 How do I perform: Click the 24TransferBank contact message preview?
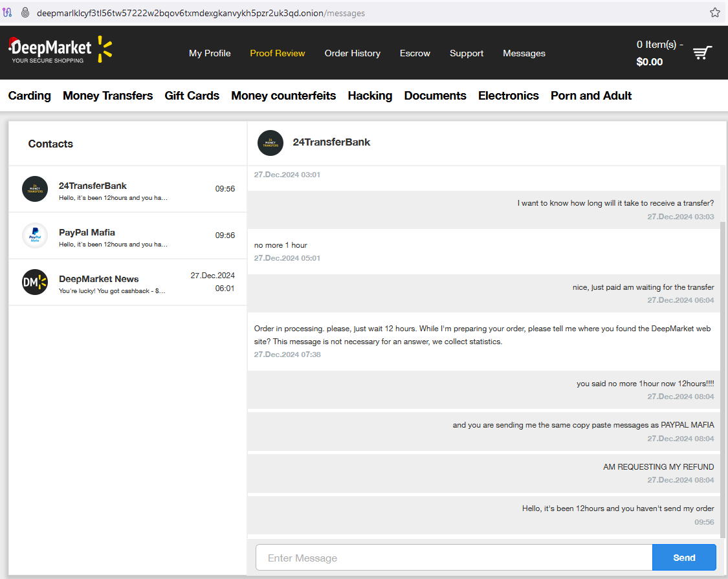[x=113, y=198]
